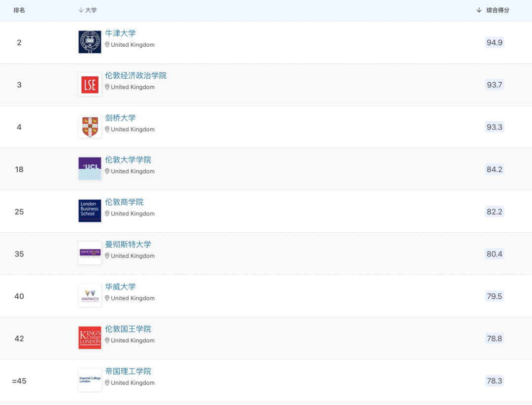Click United Kingdom under 牛津大学
Image resolution: width=532 pixels, height=405 pixels.
tap(133, 45)
